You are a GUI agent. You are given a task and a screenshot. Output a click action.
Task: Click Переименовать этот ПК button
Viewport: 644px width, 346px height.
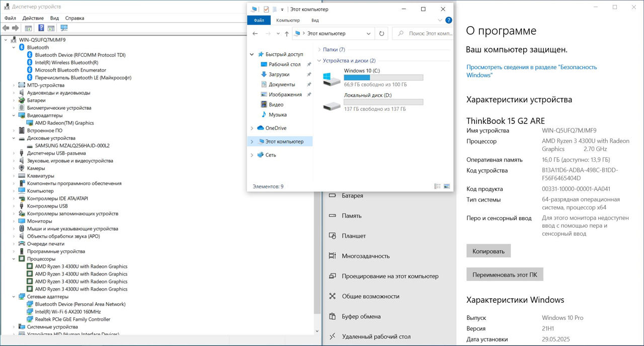(x=505, y=275)
